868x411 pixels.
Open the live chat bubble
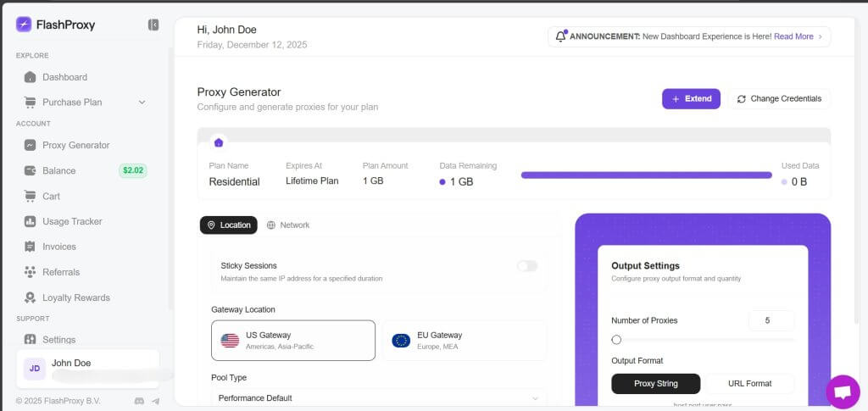tap(843, 392)
